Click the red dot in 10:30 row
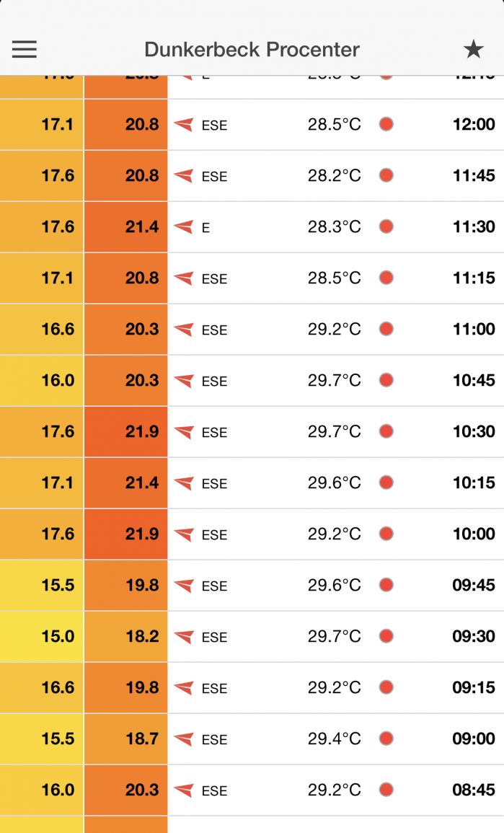The width and height of the screenshot is (504, 833). pyautogui.click(x=386, y=431)
